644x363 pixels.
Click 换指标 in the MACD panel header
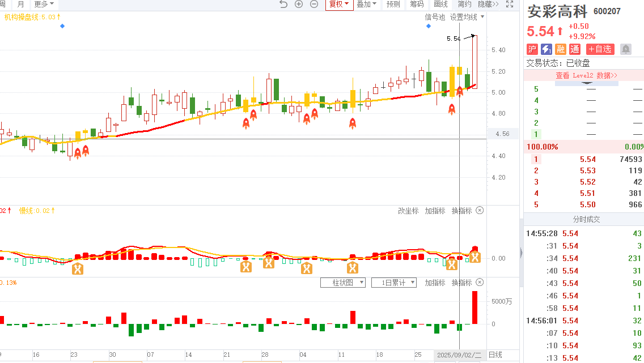click(461, 211)
